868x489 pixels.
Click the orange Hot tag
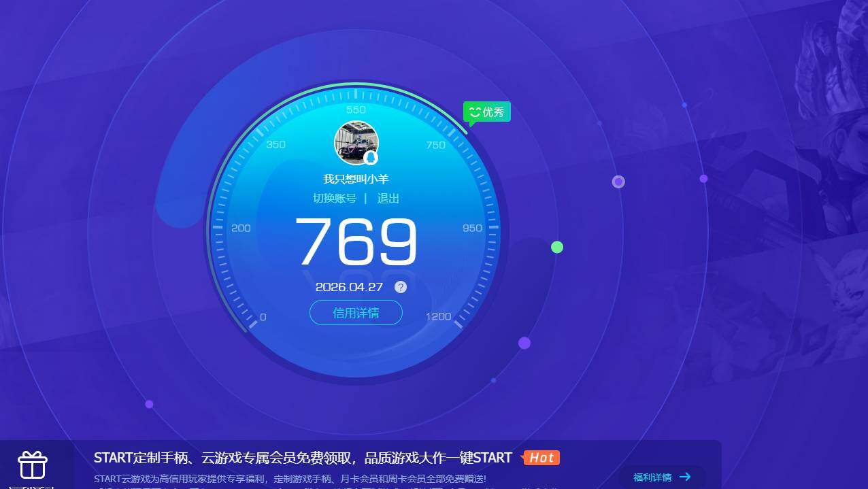tap(541, 458)
